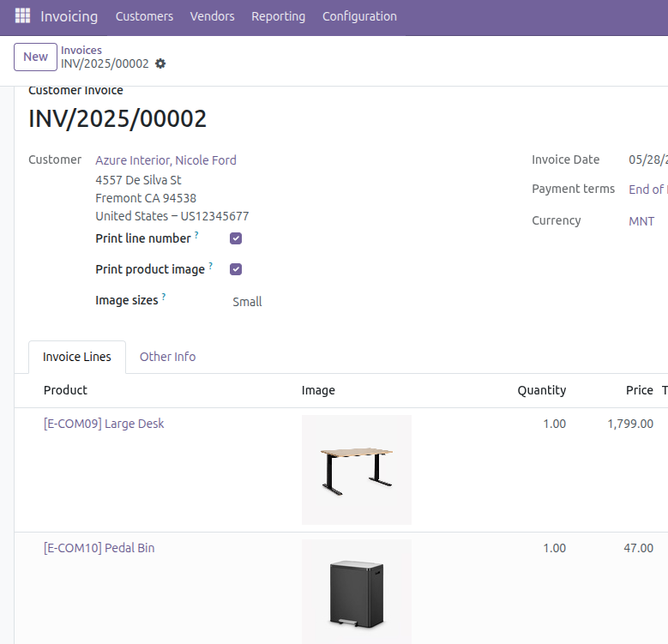This screenshot has height=644, width=668.
Task: Show help tooltip for Print line number
Action: [196, 234]
